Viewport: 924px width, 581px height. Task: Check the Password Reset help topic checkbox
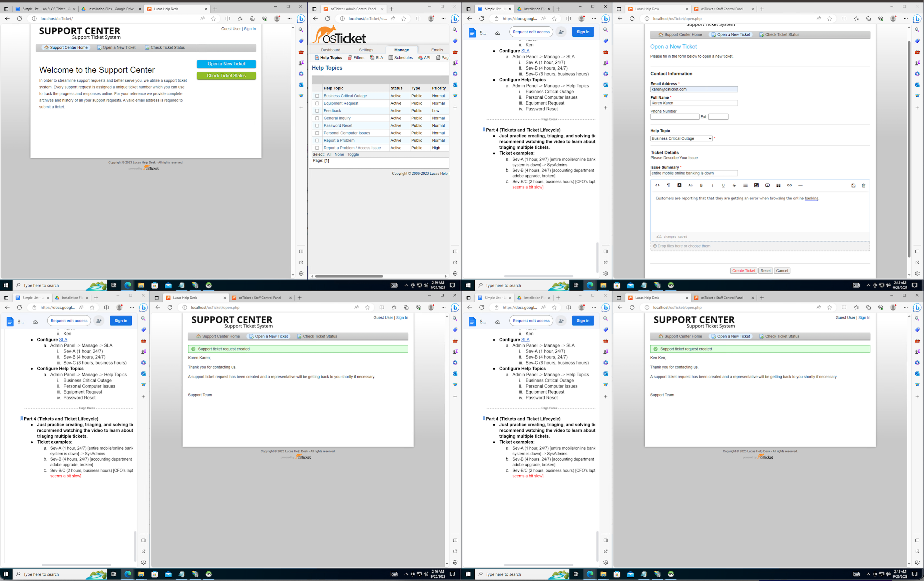317,125
